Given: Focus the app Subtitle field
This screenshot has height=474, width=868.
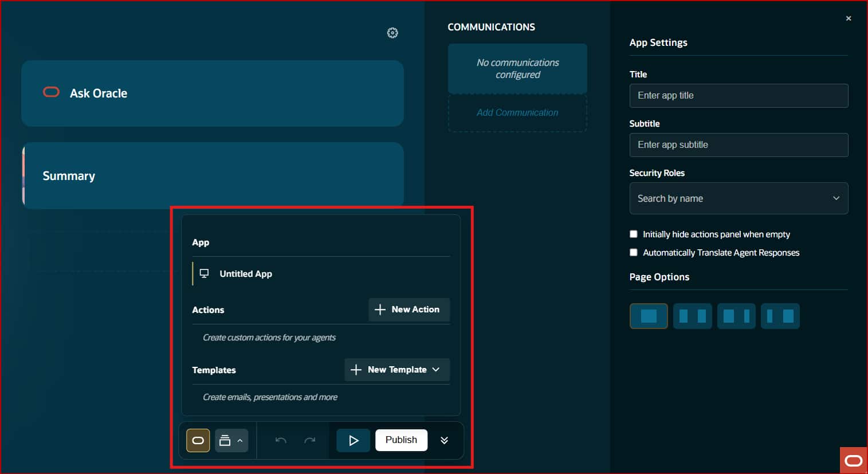Looking at the screenshot, I should 739,145.
